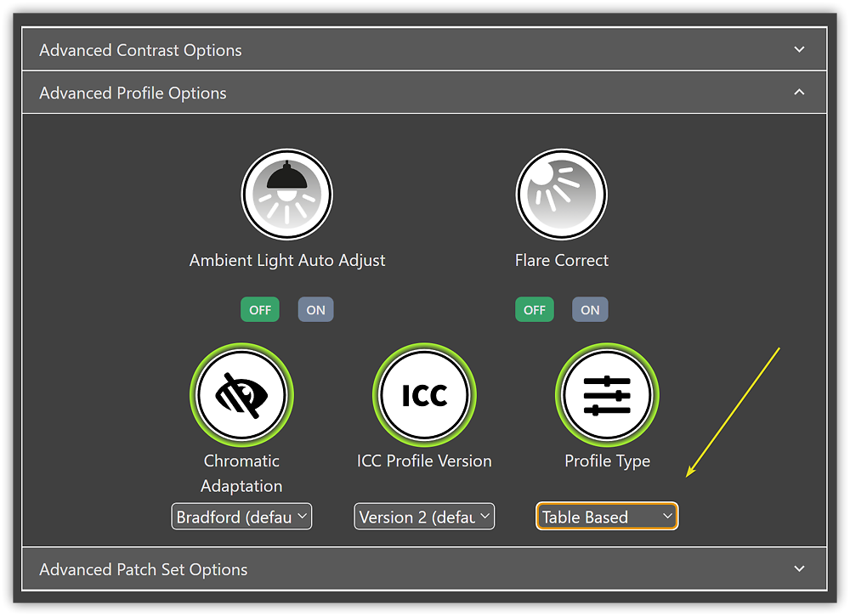Click the Profile Type sliders icon

[606, 394]
